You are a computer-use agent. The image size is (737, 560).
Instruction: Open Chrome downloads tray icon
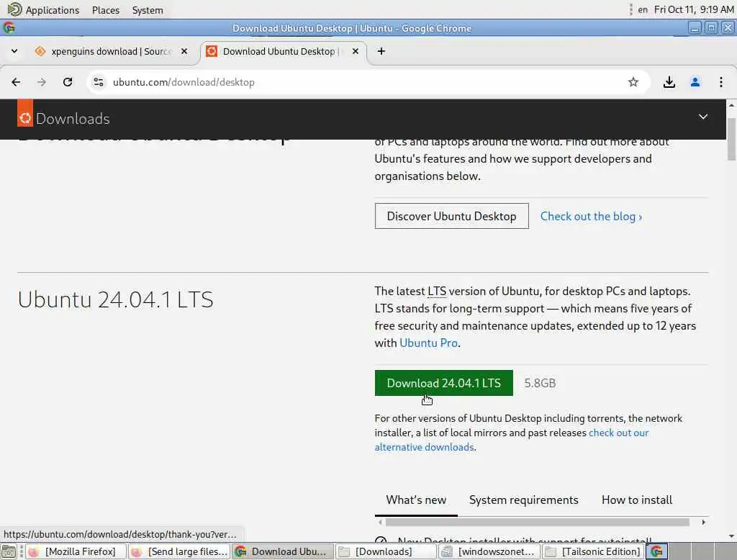coord(669,82)
